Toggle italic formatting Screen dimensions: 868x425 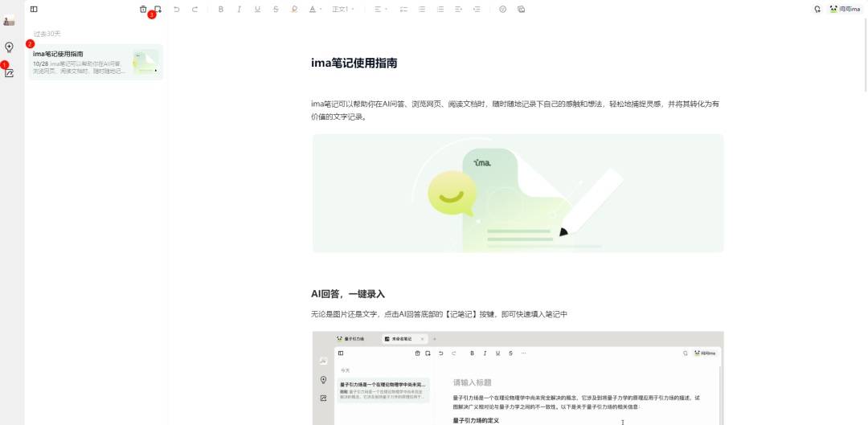[x=240, y=10]
